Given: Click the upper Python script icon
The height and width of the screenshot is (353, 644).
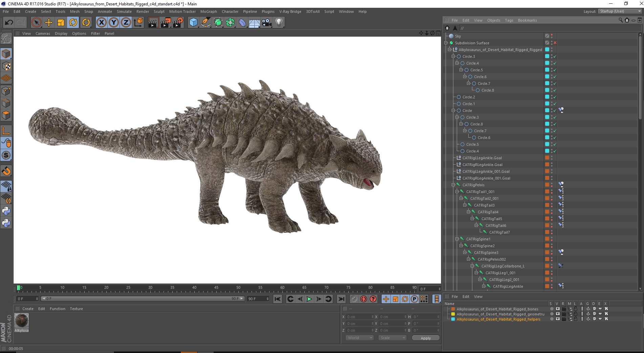Looking at the screenshot, I should [x=6, y=211].
